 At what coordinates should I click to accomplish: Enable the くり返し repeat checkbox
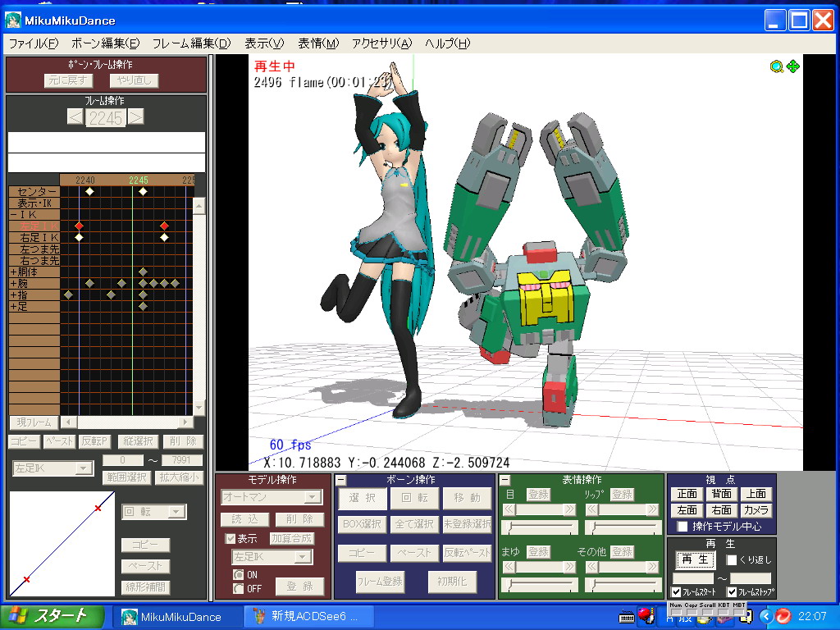coord(731,559)
